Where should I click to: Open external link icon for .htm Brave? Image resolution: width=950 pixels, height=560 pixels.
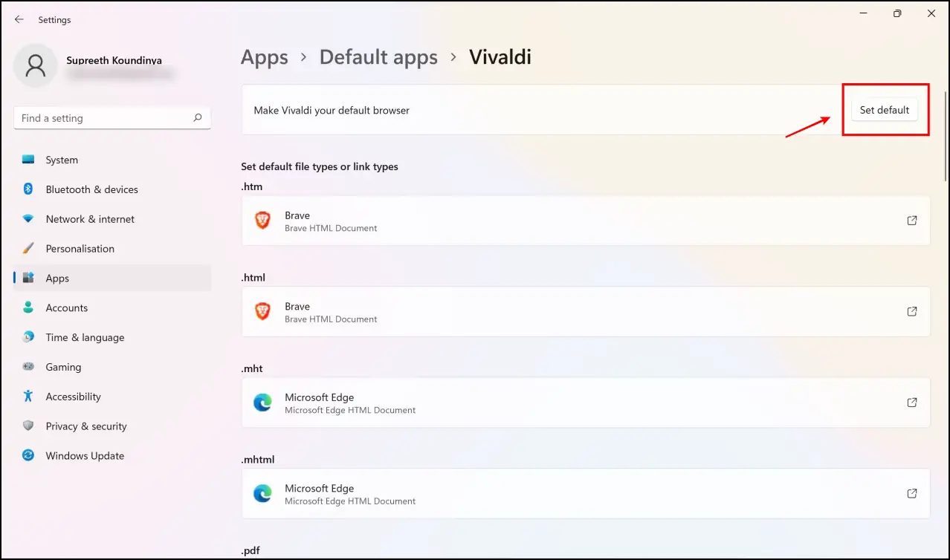pos(912,221)
